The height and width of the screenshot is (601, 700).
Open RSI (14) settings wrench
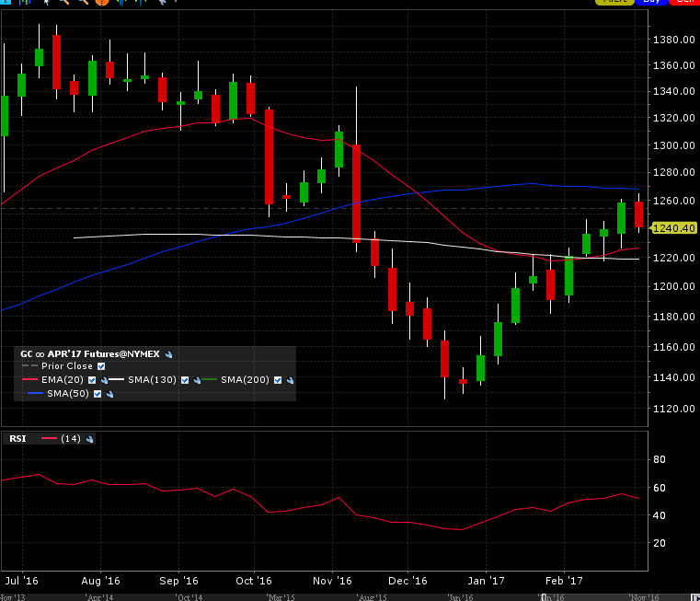click(x=89, y=439)
